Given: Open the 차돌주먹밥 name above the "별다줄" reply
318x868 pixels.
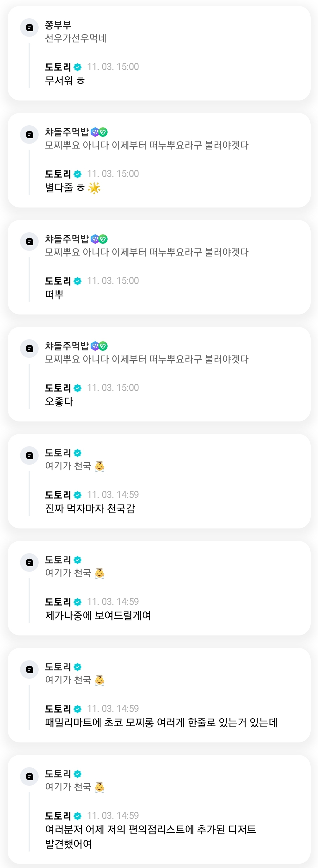Looking at the screenshot, I should coord(67,132).
